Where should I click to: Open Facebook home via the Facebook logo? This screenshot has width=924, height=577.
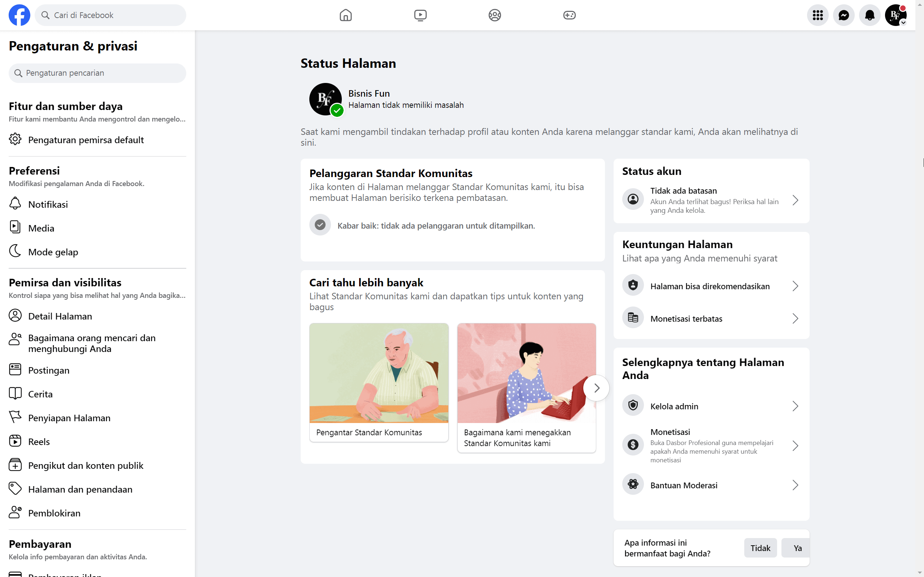coord(19,15)
